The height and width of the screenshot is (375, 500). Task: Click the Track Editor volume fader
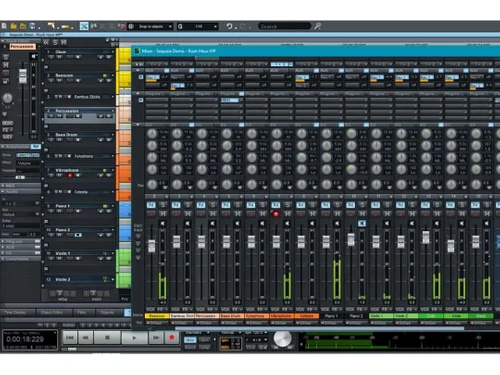[23, 76]
